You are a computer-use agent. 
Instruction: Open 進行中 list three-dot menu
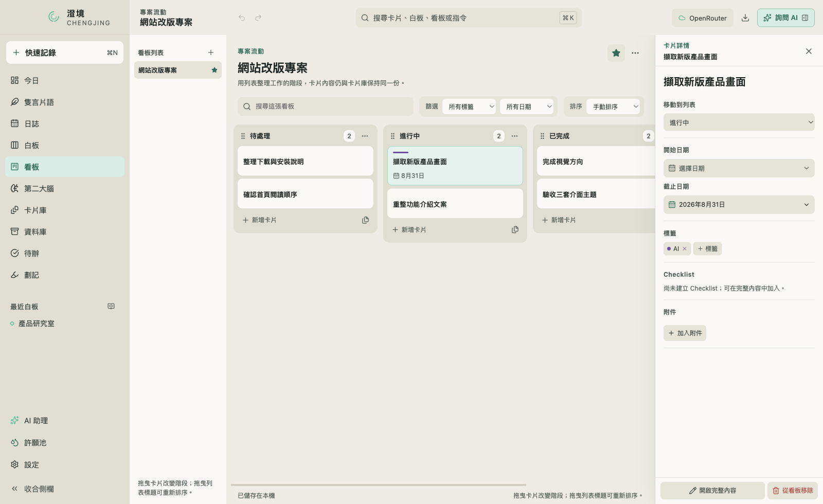point(514,136)
